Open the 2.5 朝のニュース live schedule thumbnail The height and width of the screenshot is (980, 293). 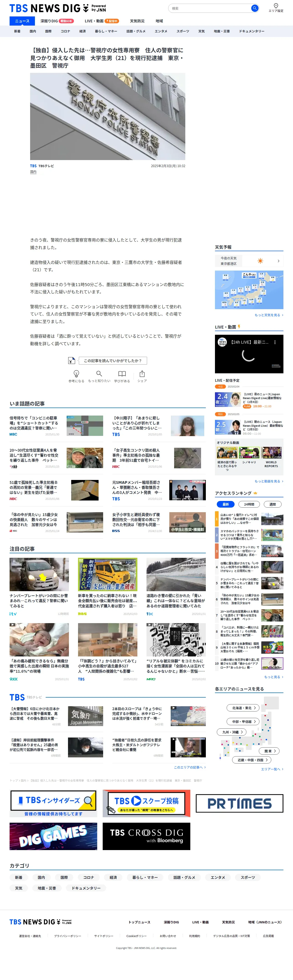coord(228,427)
